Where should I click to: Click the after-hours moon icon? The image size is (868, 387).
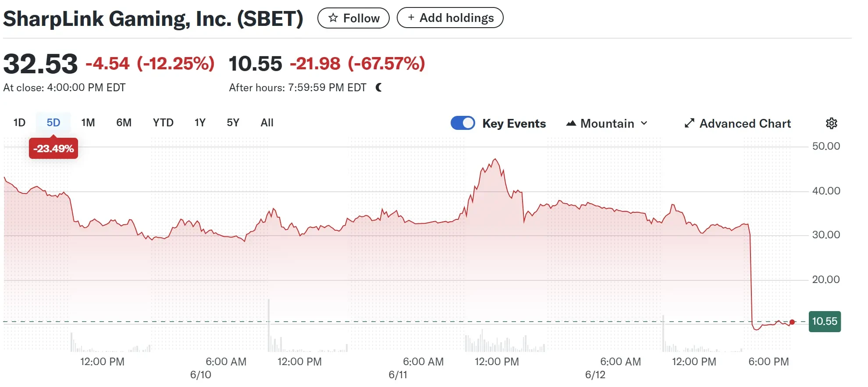click(x=379, y=87)
